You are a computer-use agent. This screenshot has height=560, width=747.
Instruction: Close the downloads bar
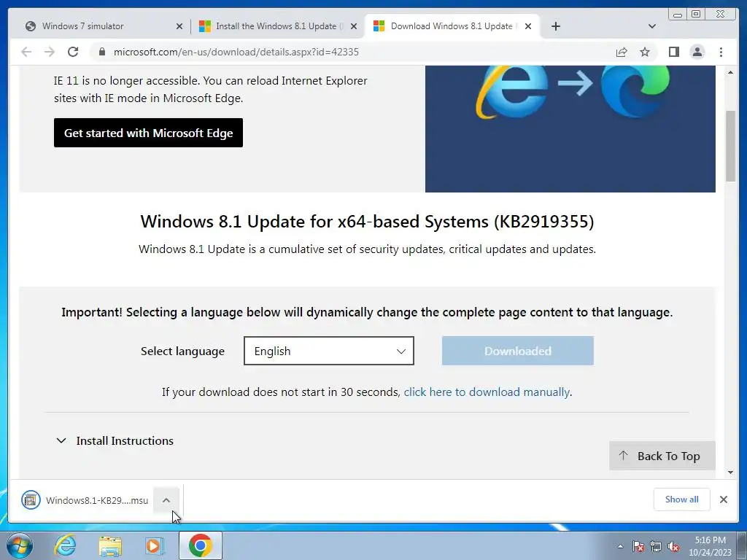pyautogui.click(x=724, y=499)
